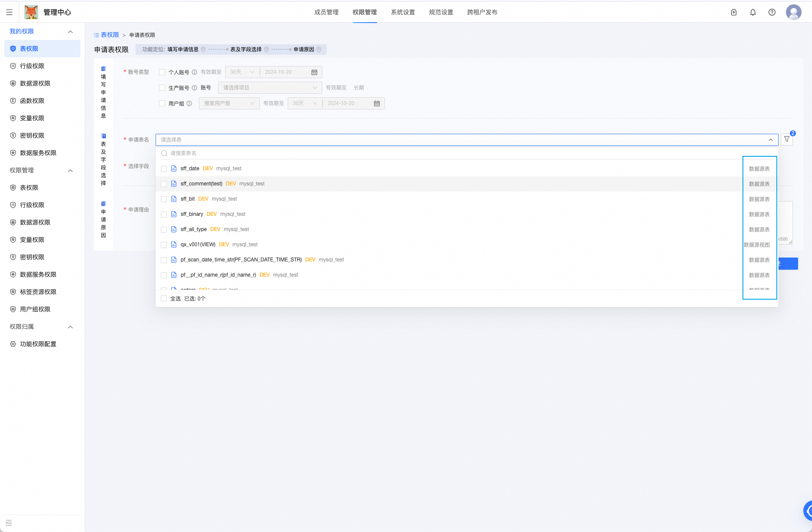
Task: Expand the 30天 validity period dropdown
Action: pyautogui.click(x=242, y=72)
